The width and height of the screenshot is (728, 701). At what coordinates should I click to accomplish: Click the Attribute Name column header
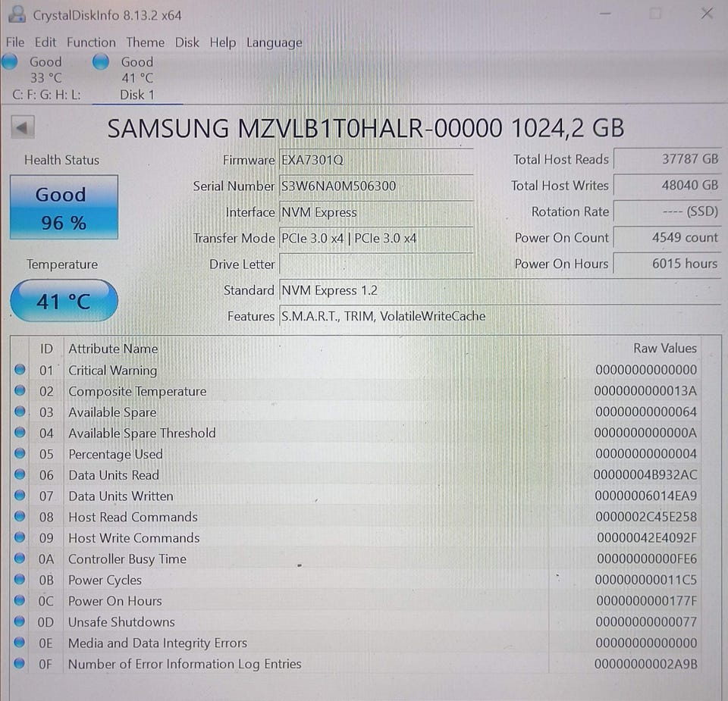pyautogui.click(x=113, y=349)
